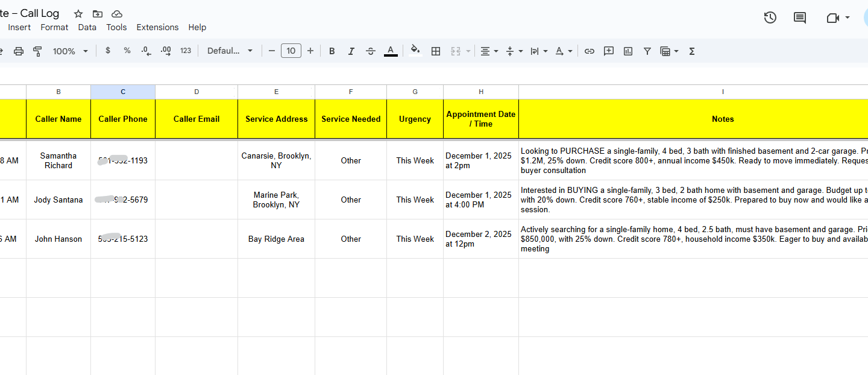
Task: Open cell borders menu
Action: pyautogui.click(x=436, y=51)
